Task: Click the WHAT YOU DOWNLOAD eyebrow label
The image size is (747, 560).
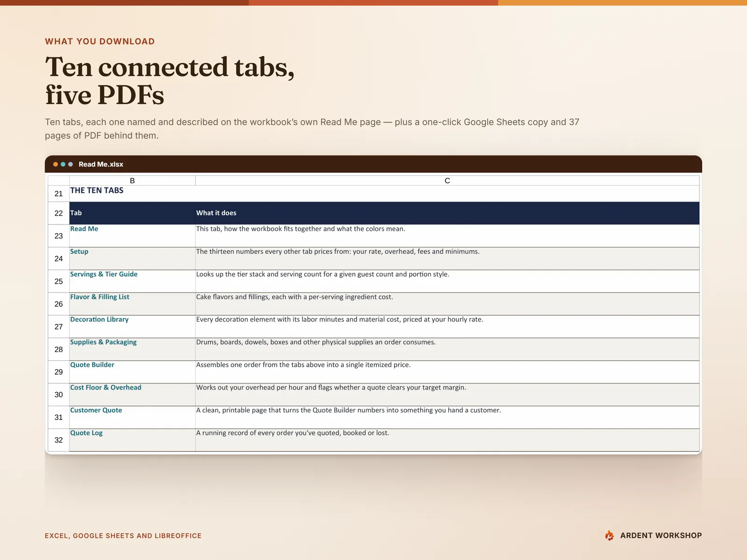Action: click(x=100, y=42)
